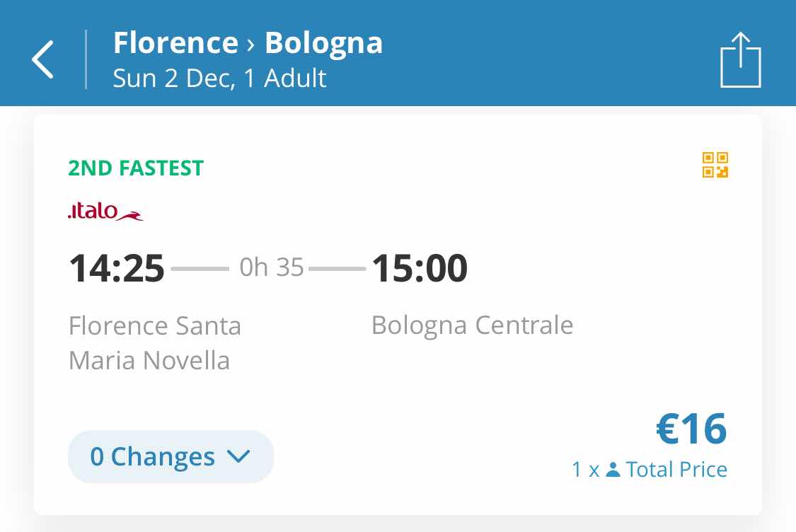Tap the Bologna destination in header
This screenshot has height=532, width=796.
(x=323, y=44)
